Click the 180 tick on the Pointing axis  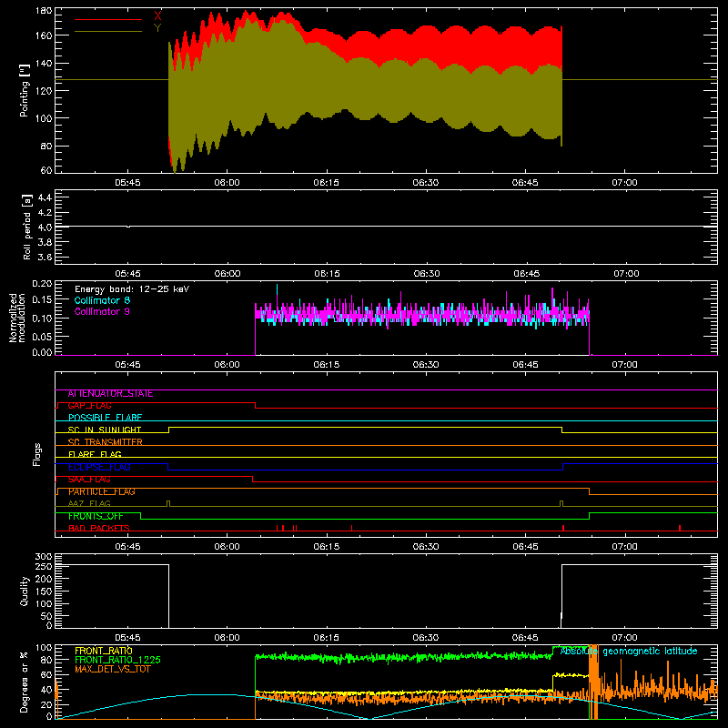(x=44, y=11)
